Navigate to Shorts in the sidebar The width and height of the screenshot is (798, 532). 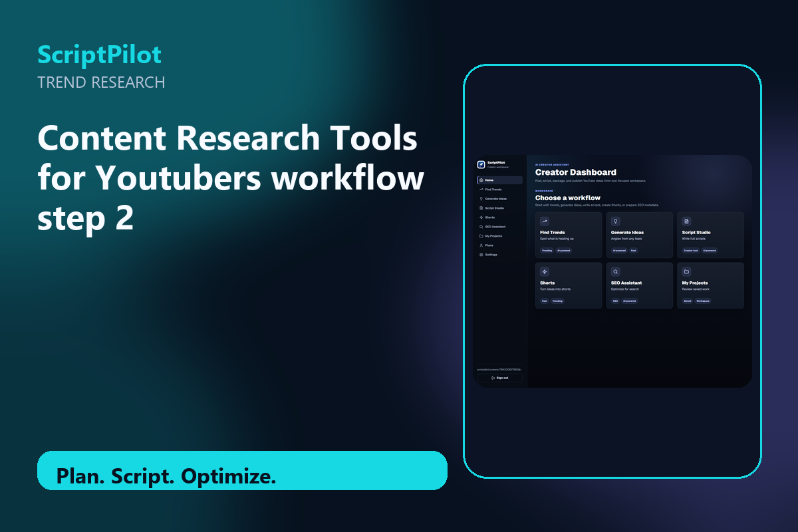point(499,217)
